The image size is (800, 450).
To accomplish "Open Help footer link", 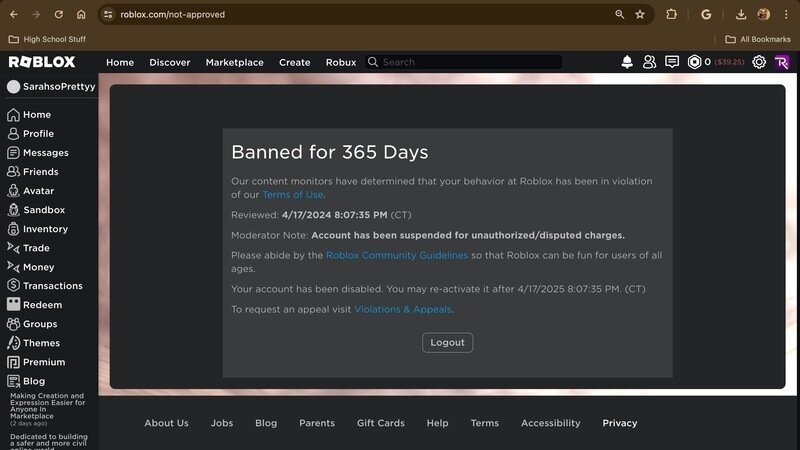I will pos(437,423).
